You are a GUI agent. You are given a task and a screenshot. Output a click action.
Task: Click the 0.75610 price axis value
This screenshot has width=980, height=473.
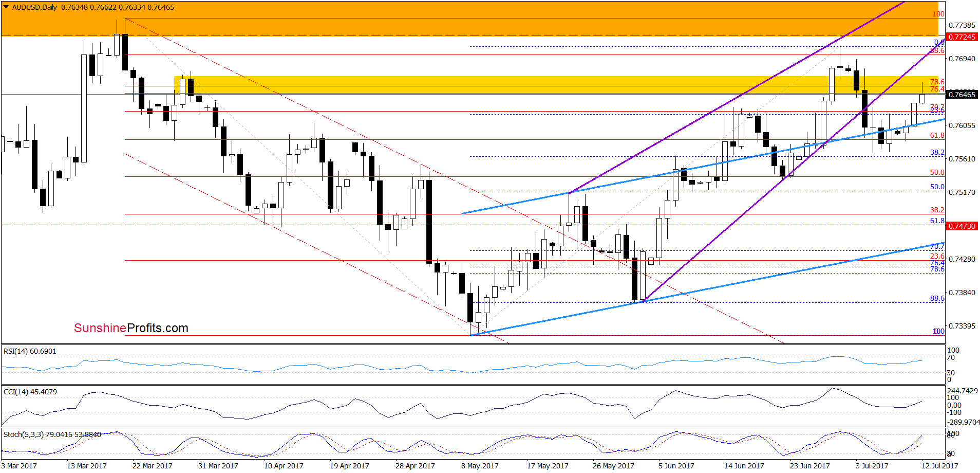(962, 159)
